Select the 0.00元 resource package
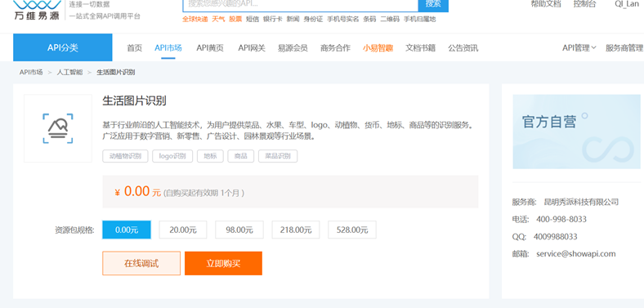 [x=127, y=230]
